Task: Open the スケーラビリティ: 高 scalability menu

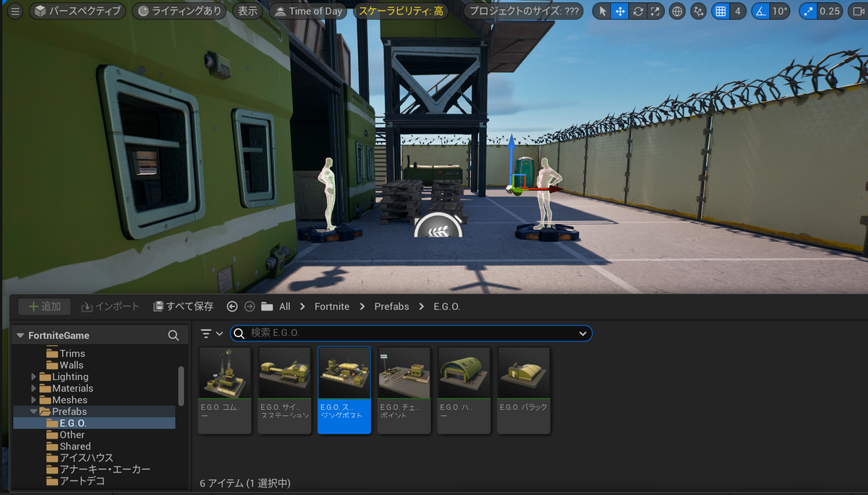Action: 401,11
